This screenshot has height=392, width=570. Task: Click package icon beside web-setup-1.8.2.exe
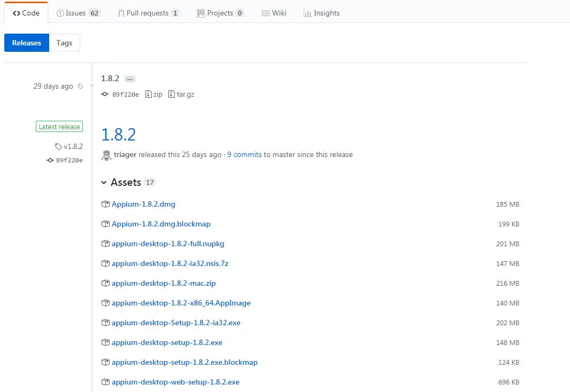pyautogui.click(x=105, y=382)
